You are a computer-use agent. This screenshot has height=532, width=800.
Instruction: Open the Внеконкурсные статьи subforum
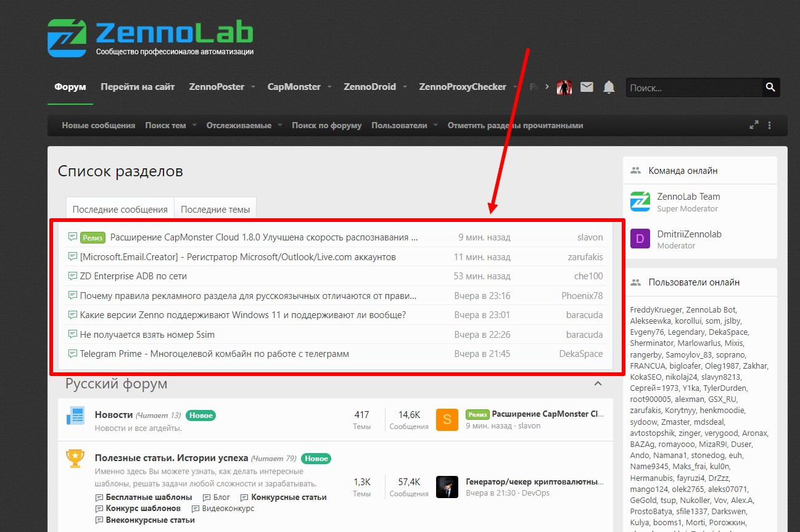tap(151, 520)
